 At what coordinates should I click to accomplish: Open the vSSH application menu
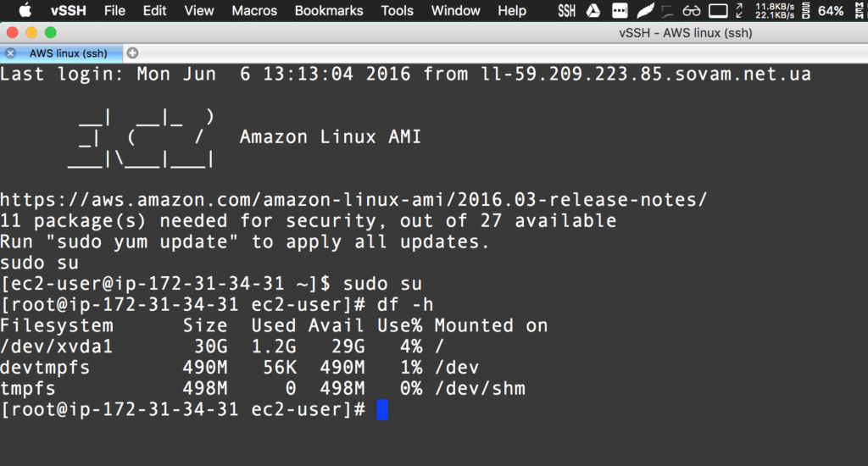[x=68, y=11]
